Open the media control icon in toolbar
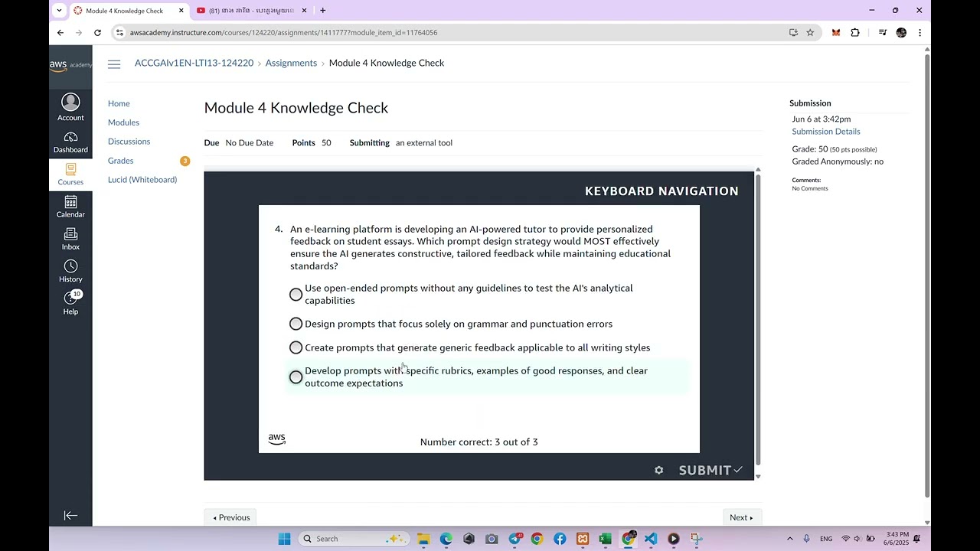 (882, 32)
